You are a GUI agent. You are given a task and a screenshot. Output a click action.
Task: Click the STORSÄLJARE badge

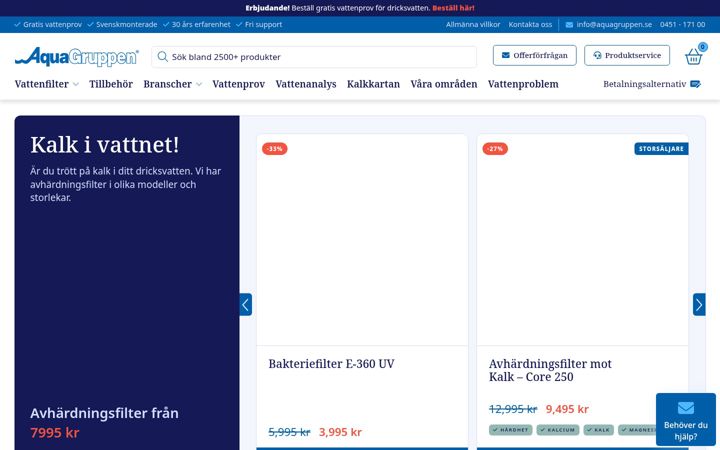661,149
